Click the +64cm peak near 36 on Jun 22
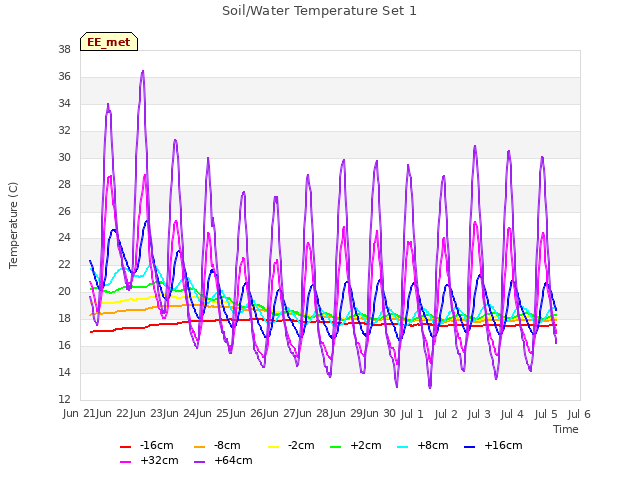 click(142, 72)
